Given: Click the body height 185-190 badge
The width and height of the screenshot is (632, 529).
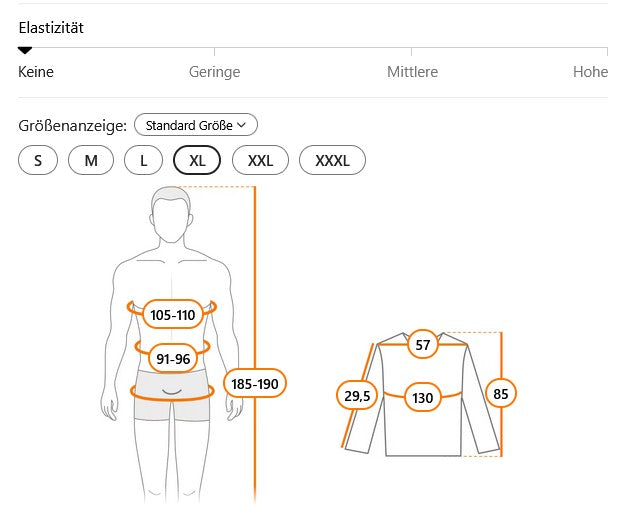Looking at the screenshot, I should point(255,383).
